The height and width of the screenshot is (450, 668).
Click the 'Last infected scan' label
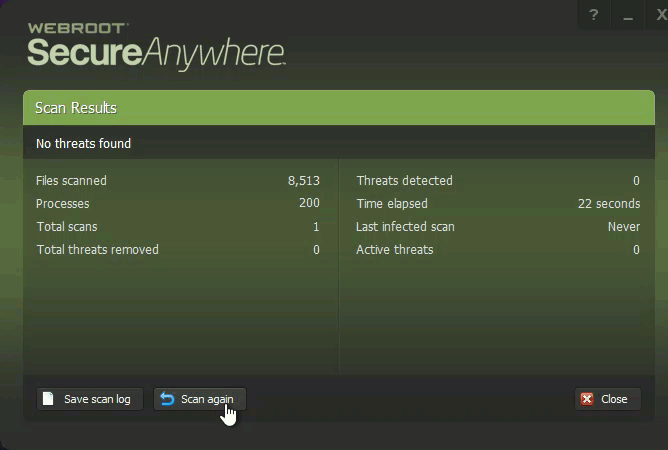[x=405, y=227]
